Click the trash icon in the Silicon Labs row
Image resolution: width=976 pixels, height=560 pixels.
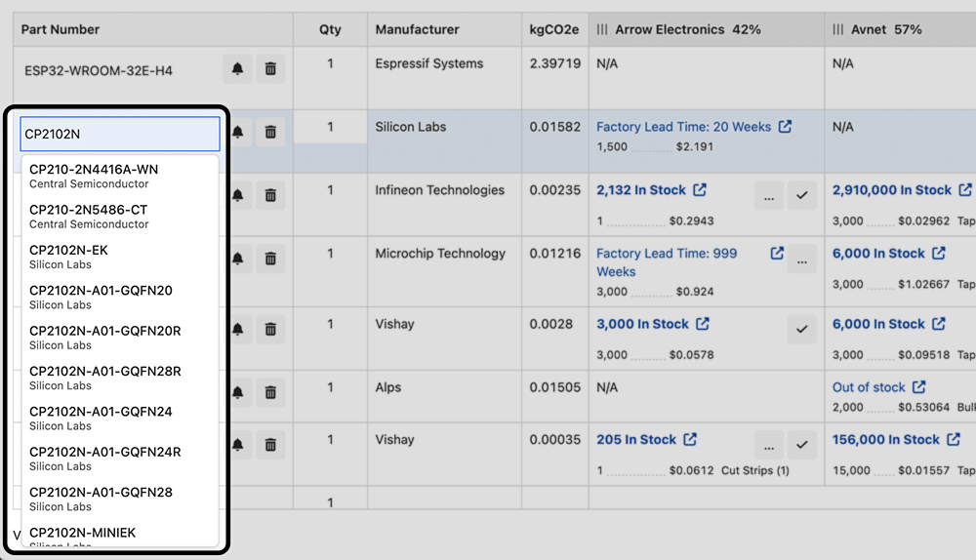(x=270, y=132)
